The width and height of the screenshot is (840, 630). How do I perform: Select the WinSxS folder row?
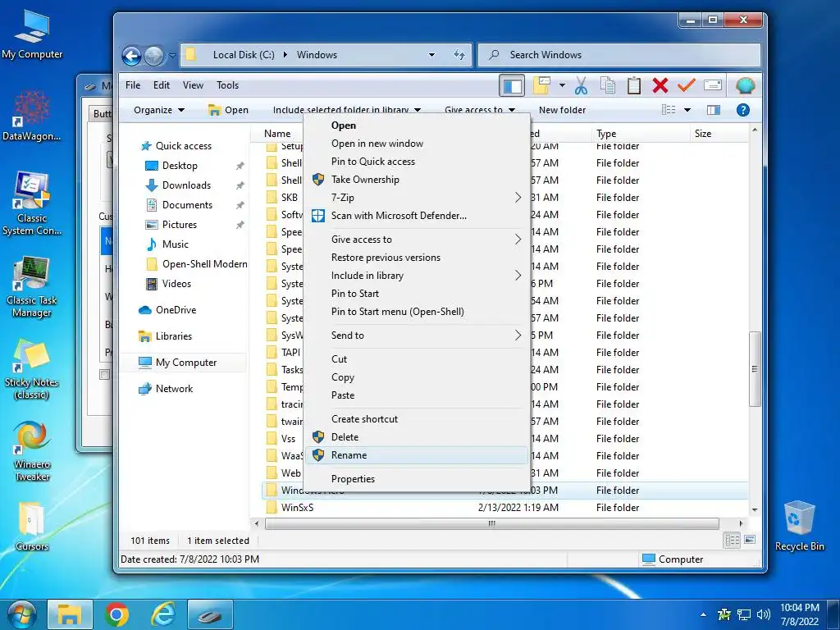pyautogui.click(x=504, y=507)
